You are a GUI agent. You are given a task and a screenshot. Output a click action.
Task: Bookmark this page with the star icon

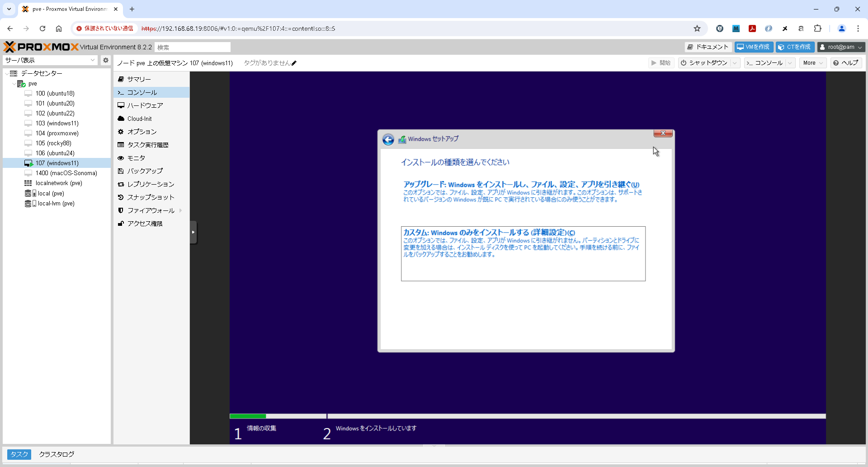[697, 29]
